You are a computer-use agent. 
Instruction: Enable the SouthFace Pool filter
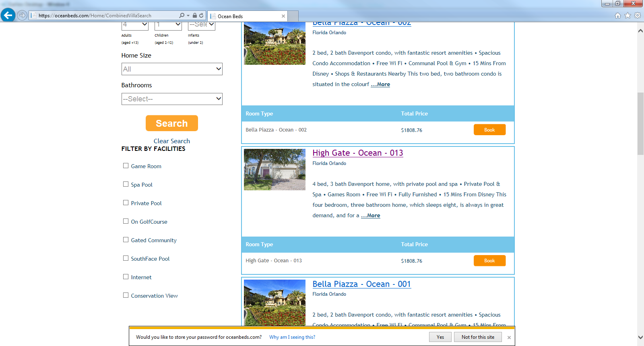pyautogui.click(x=126, y=258)
